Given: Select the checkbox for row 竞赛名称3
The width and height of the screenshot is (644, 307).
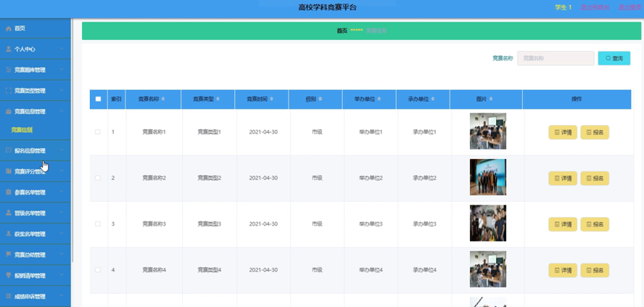Looking at the screenshot, I should coord(98,224).
